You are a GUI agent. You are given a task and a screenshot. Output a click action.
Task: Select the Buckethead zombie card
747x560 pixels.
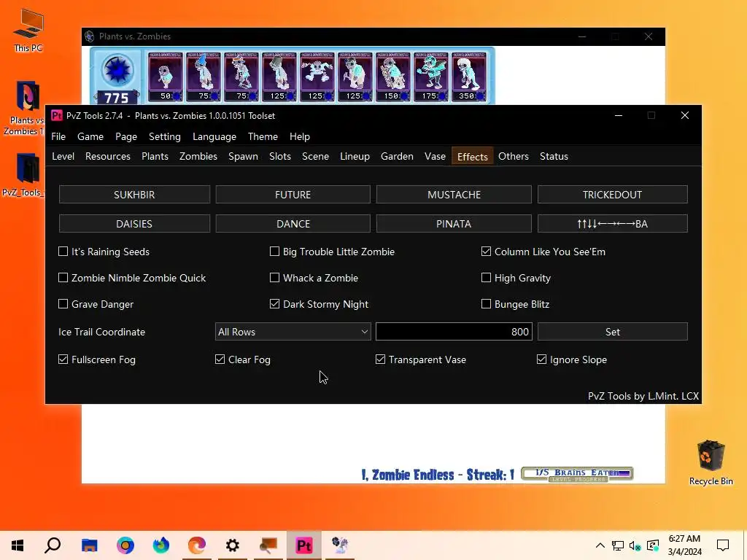pos(279,77)
